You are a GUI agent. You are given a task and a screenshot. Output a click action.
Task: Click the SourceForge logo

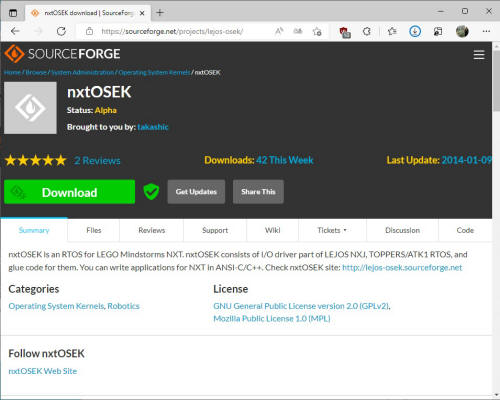(x=62, y=54)
